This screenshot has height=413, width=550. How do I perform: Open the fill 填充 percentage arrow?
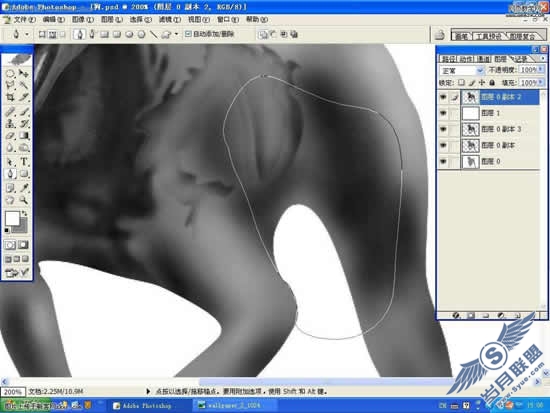pos(541,82)
